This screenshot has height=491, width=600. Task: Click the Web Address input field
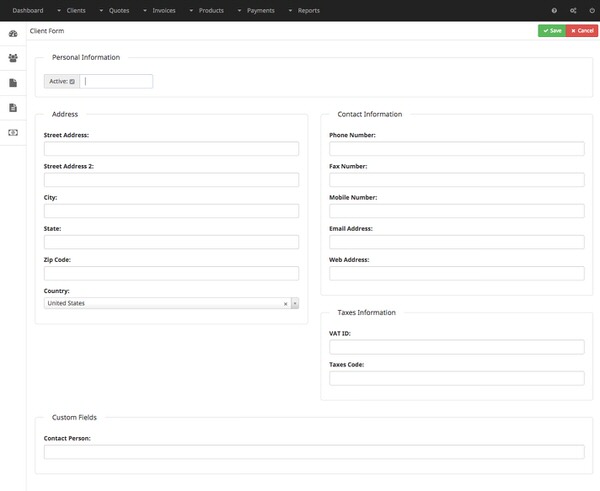pos(457,274)
